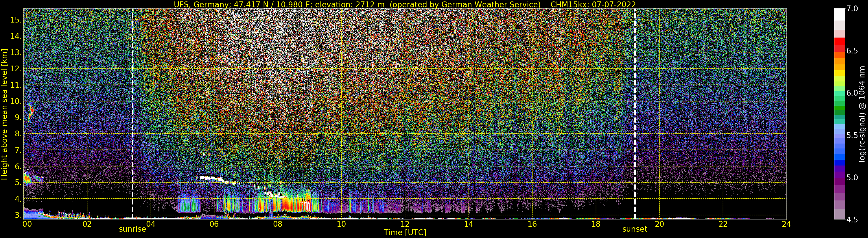The width and height of the screenshot is (868, 238).
Task: Click the y-axis tick label 13.
Action: [x=16, y=53]
